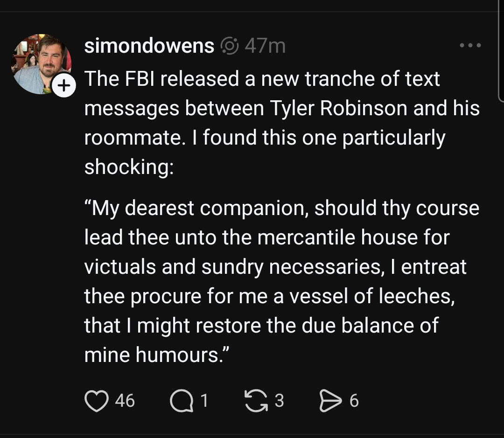View the 46 likes count

pos(125,401)
